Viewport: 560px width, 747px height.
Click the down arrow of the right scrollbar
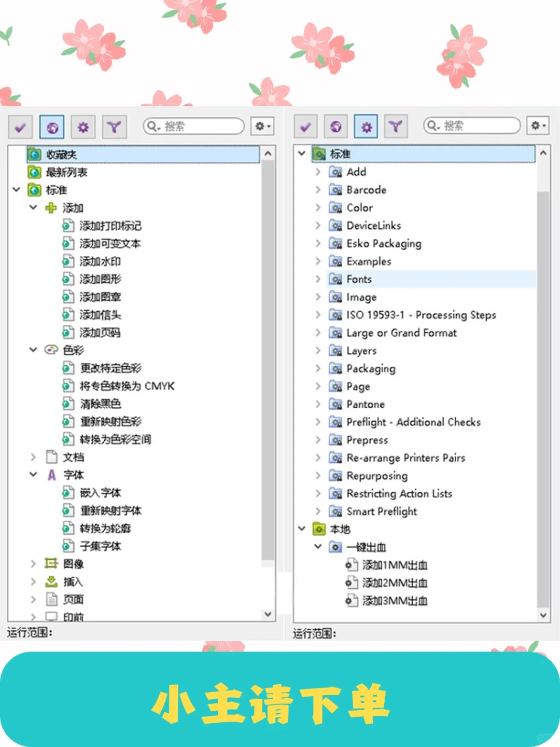543,615
